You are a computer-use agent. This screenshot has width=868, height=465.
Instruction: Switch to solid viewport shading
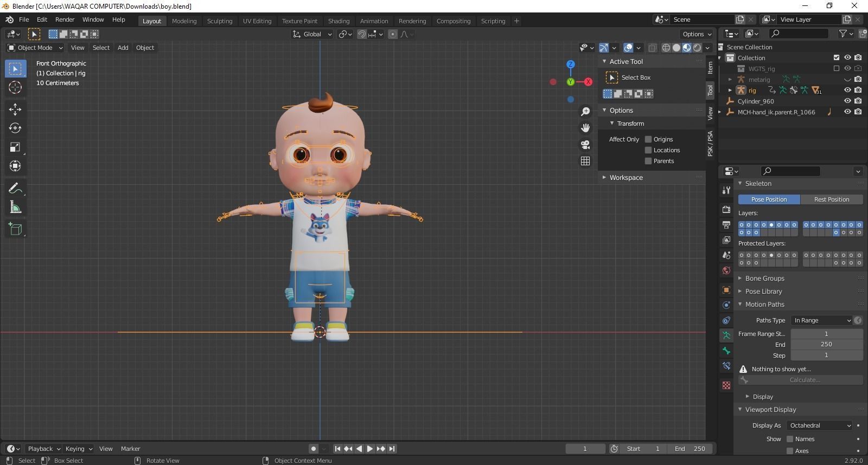(676, 48)
